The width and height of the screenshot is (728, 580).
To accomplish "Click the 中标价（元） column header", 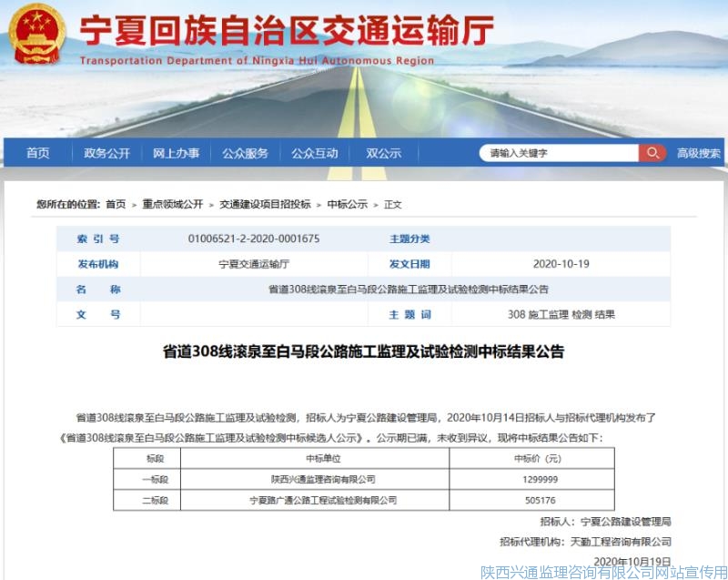I will tap(538, 458).
